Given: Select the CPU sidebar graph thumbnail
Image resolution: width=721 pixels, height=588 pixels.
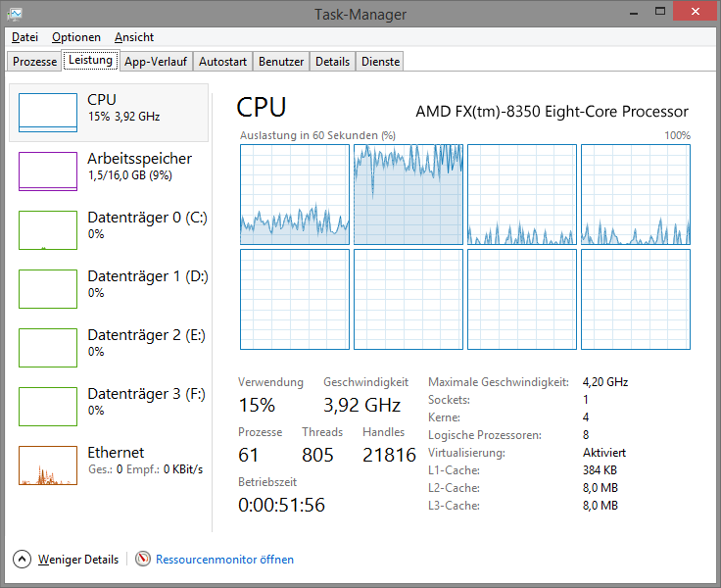Looking at the screenshot, I should [48, 113].
